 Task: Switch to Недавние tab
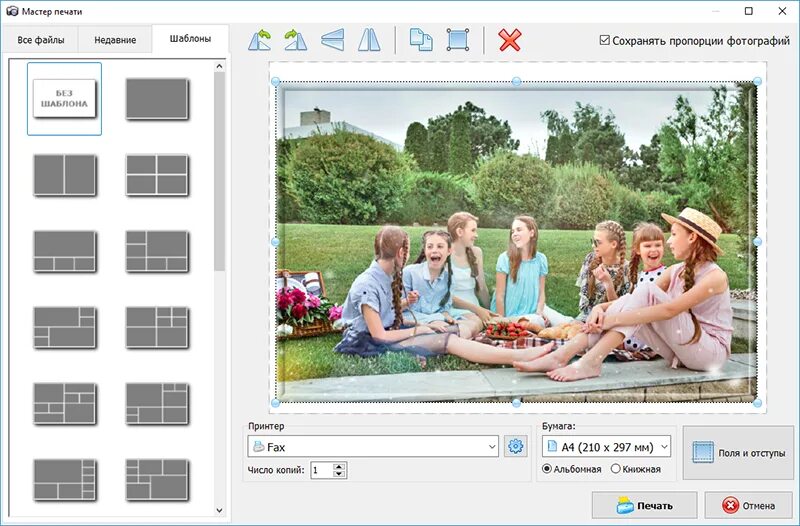115,40
